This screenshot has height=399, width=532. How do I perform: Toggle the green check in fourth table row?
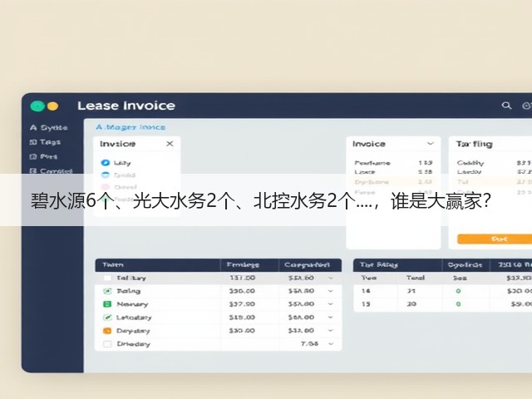[x=107, y=318]
